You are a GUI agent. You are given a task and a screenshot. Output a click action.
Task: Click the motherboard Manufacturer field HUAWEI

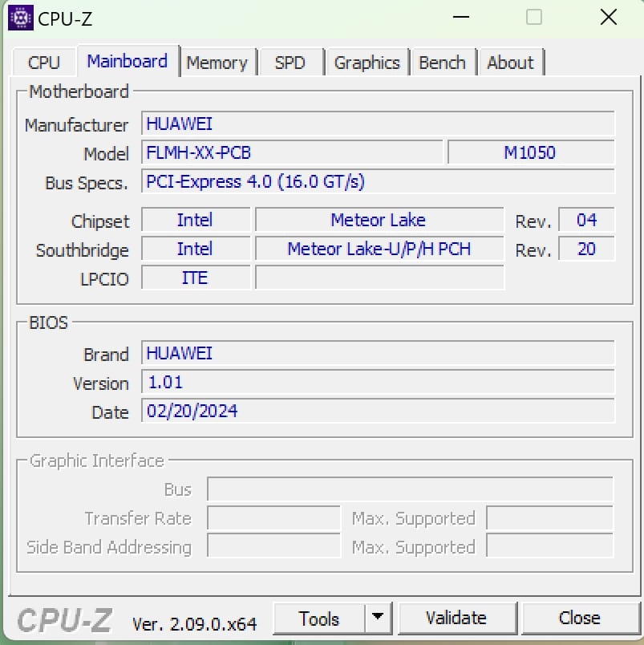pos(378,124)
